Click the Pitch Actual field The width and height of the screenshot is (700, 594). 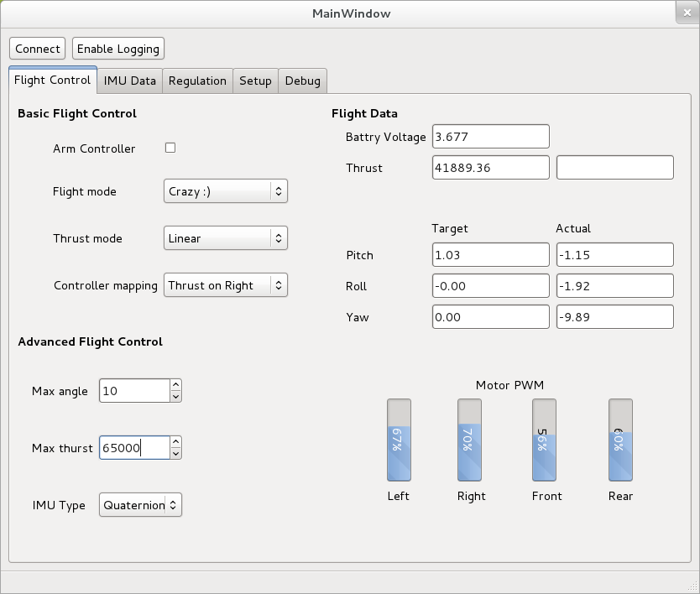click(x=614, y=255)
